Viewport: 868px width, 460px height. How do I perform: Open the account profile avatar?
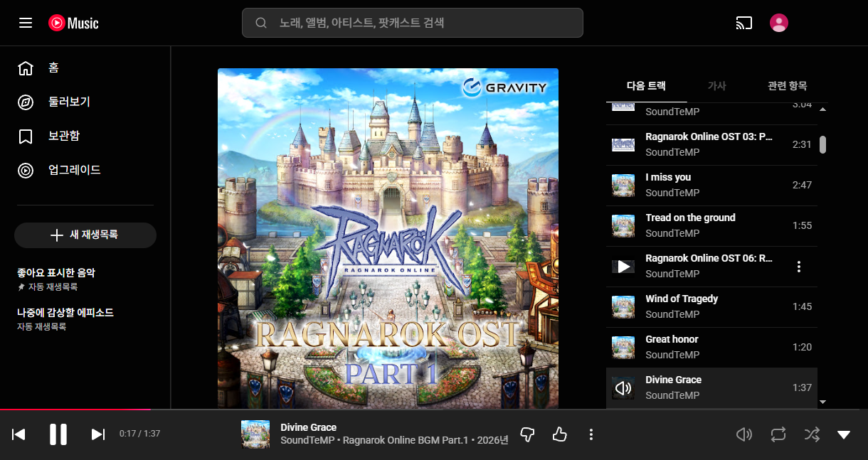click(779, 23)
